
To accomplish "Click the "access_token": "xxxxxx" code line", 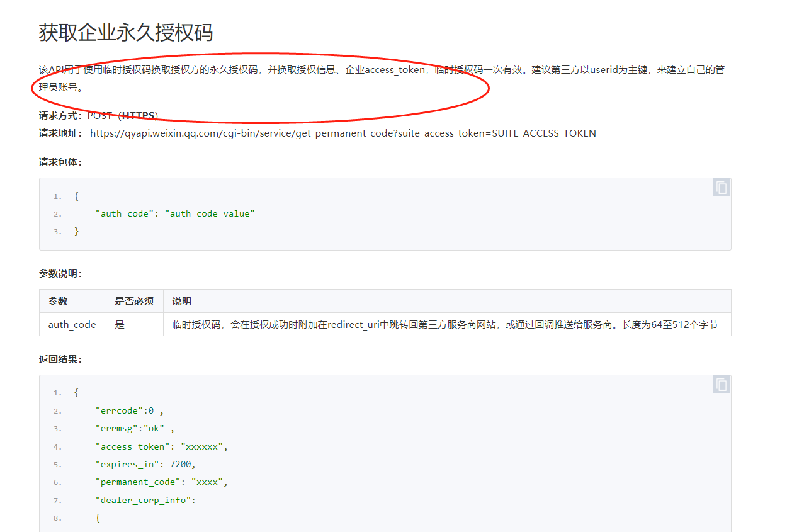I will [161, 446].
